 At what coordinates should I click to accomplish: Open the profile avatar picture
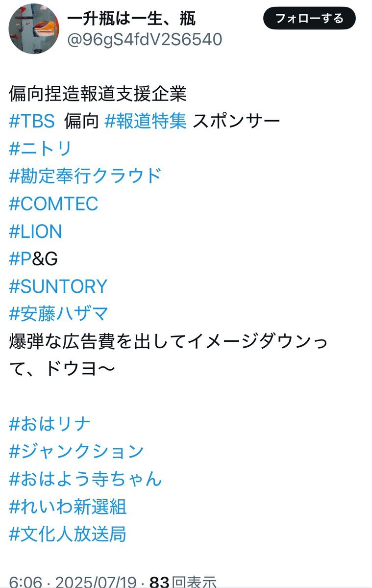tap(34, 29)
